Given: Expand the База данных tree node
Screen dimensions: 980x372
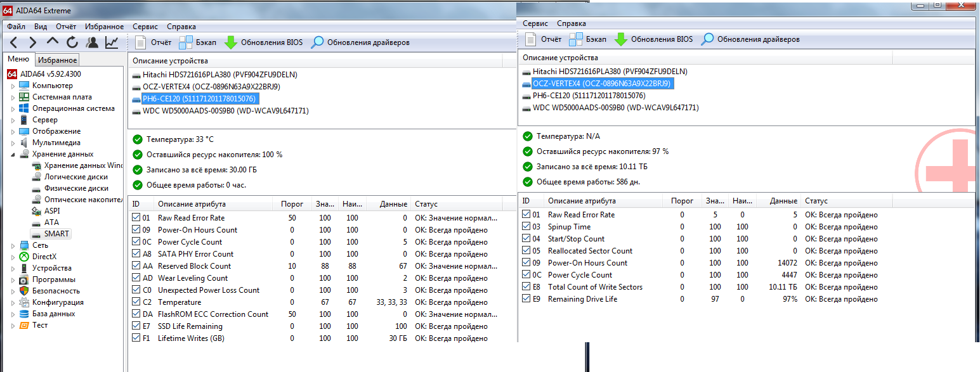Looking at the screenshot, I should tap(13, 314).
